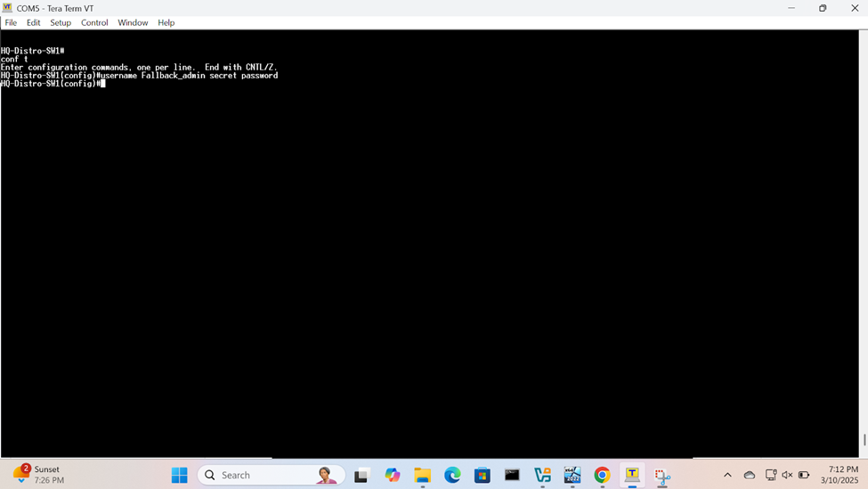Click the taskbar Search box

coord(272,475)
